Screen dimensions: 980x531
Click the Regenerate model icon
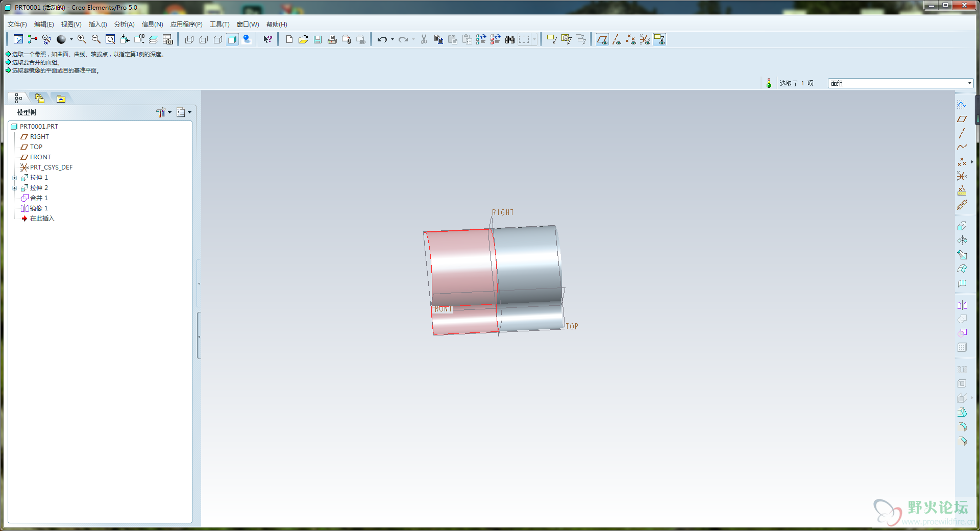point(481,39)
